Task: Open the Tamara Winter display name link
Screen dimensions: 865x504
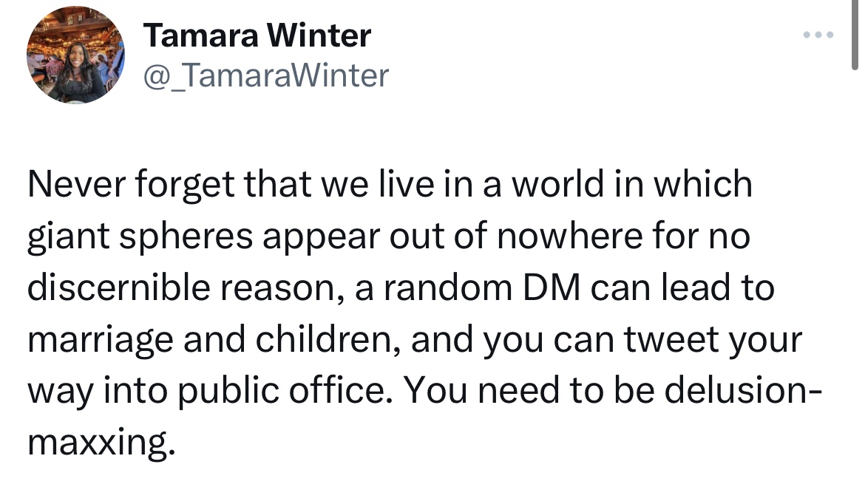Action: (257, 35)
